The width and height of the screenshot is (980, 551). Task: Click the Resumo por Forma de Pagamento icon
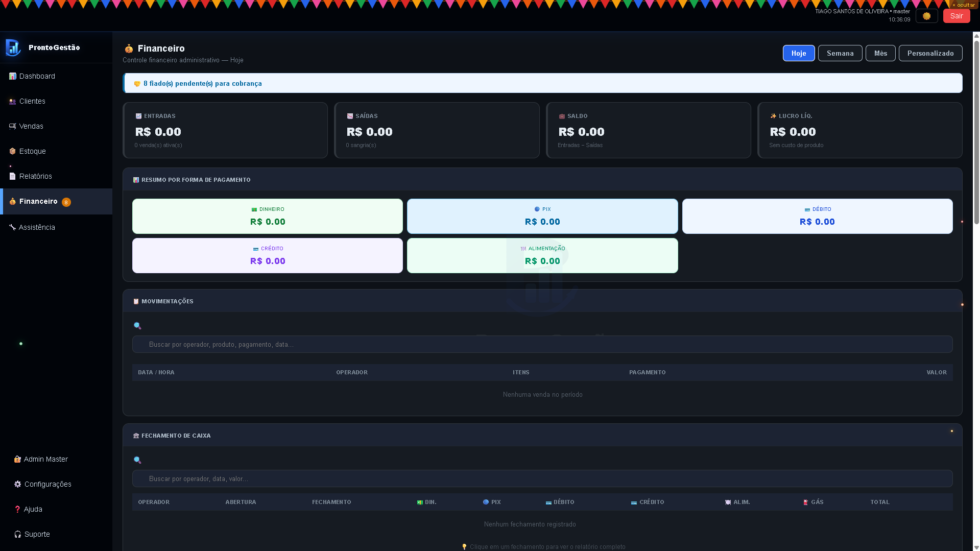(x=136, y=180)
